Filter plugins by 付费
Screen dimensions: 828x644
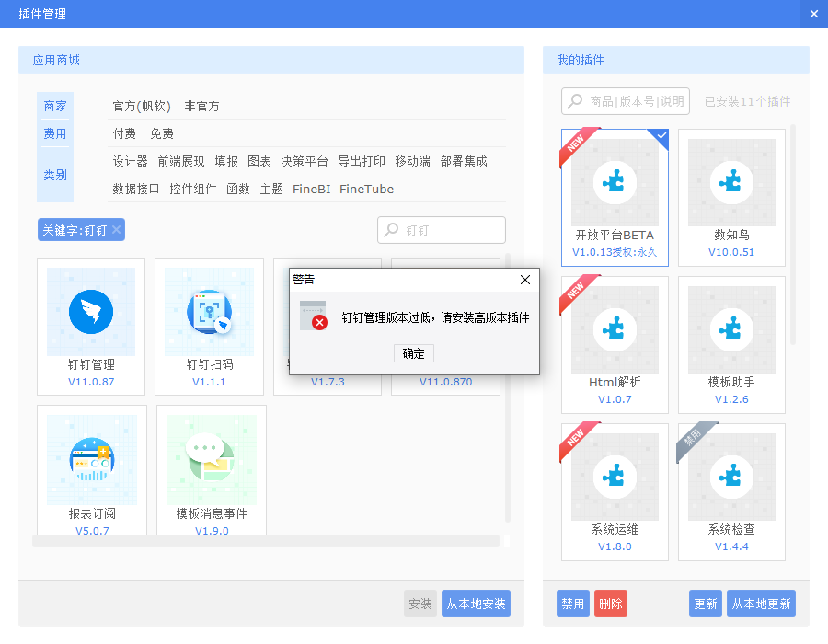(x=124, y=133)
